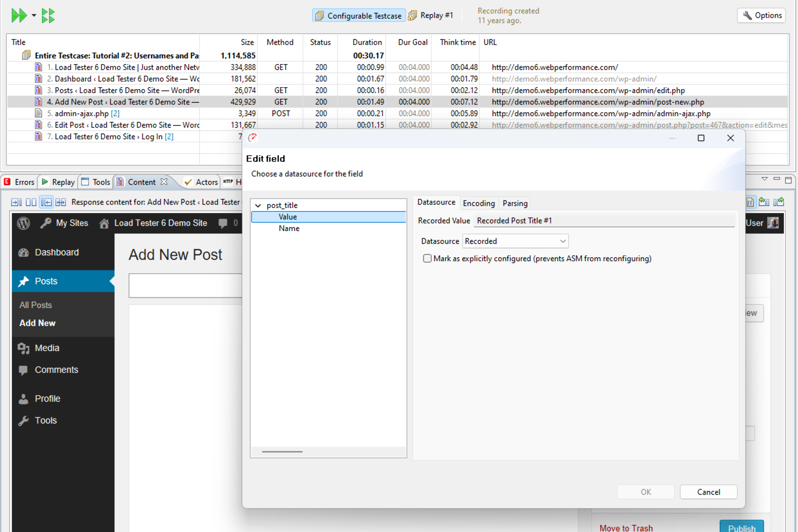Click the FF formatted view icon
Screen dimensions: 798x532
coord(750,202)
